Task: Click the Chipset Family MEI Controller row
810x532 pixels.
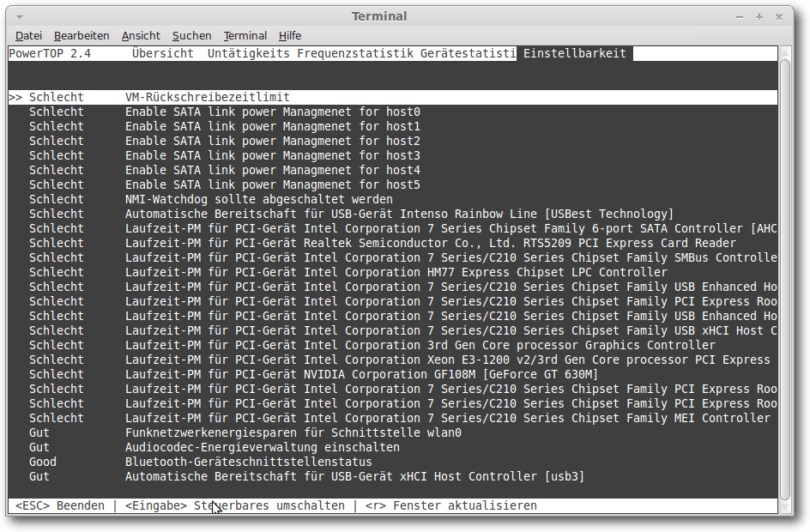Action: (393, 418)
